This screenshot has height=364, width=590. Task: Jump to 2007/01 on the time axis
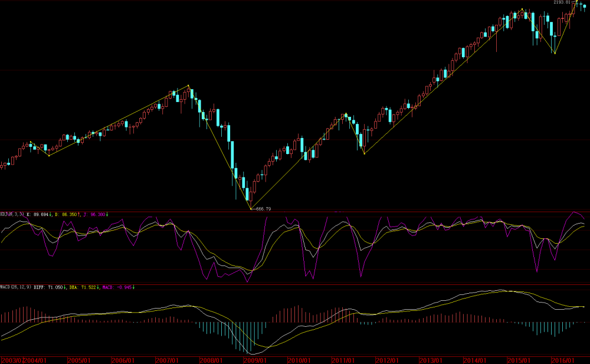[x=167, y=360]
